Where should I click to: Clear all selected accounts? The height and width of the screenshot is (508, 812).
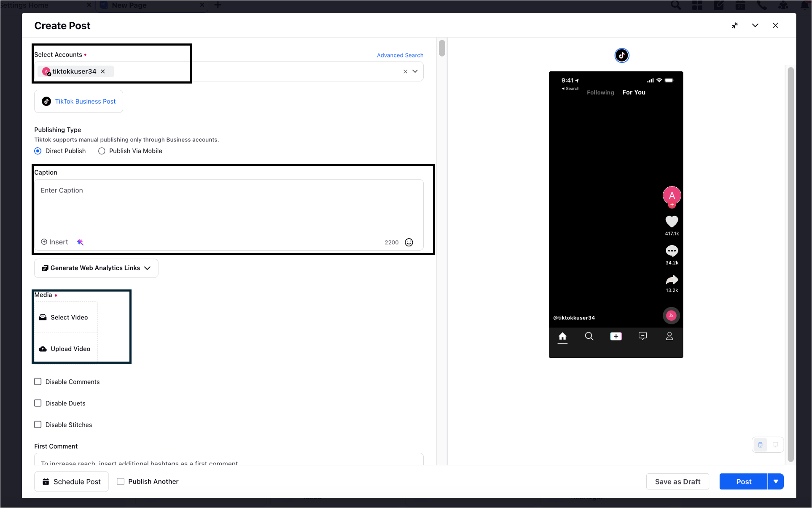[405, 72]
